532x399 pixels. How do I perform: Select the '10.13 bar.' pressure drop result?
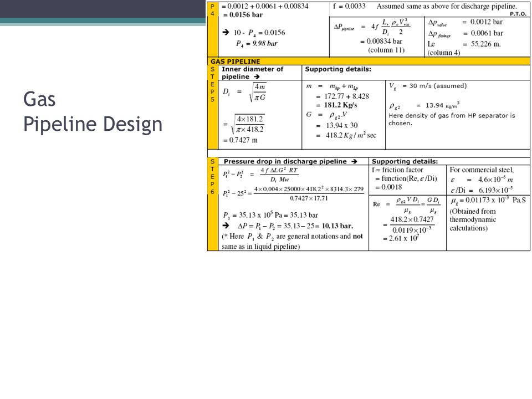coord(337,226)
